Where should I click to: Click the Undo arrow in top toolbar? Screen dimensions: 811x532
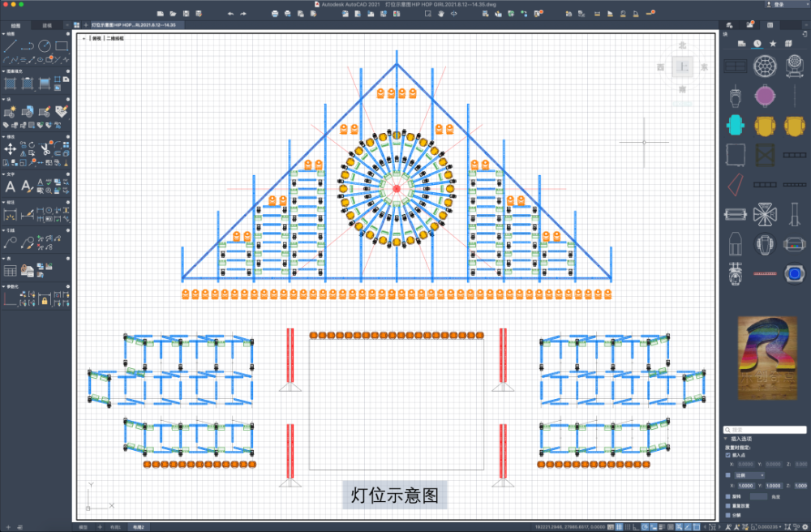(x=230, y=14)
